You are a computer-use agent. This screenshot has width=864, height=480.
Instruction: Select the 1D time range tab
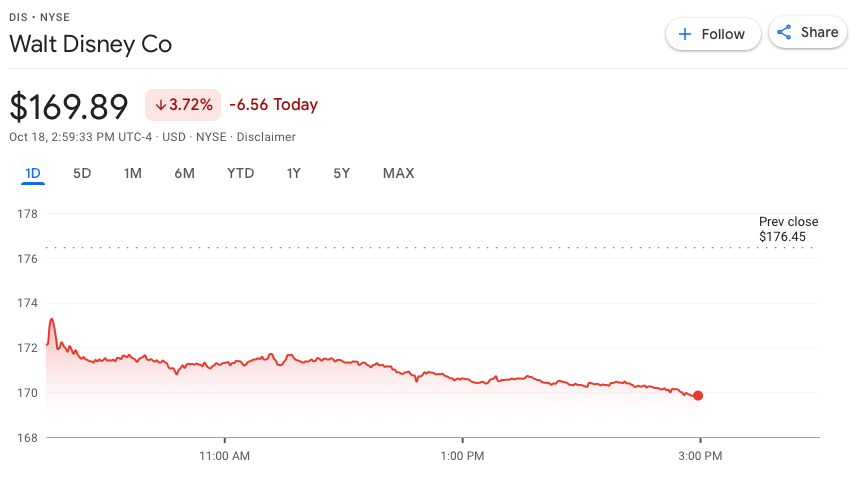point(33,173)
